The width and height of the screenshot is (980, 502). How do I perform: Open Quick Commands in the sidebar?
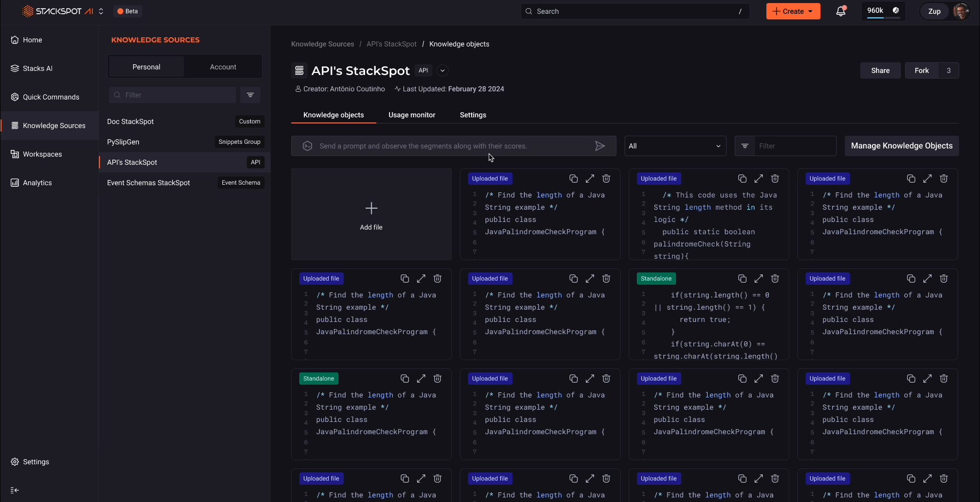point(51,97)
